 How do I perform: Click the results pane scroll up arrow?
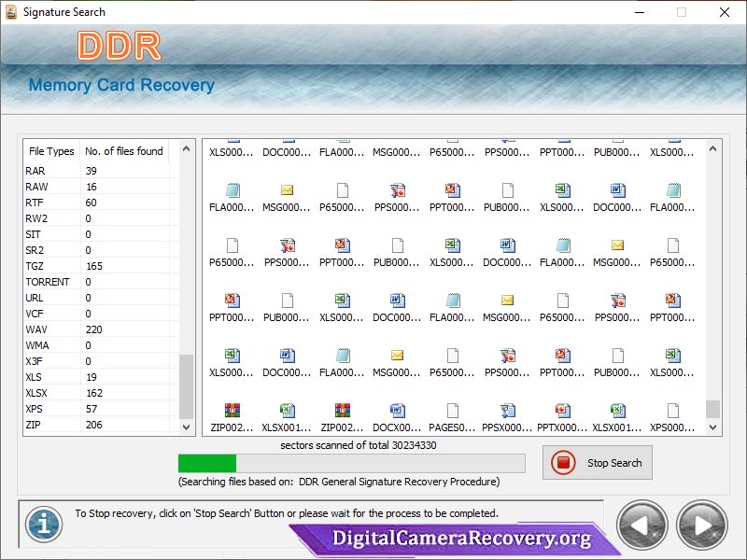714,148
